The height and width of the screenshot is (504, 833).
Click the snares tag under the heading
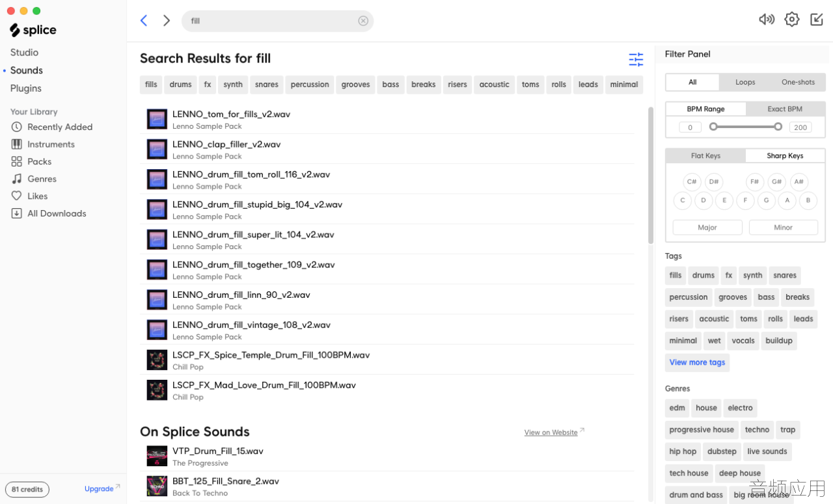pos(267,85)
